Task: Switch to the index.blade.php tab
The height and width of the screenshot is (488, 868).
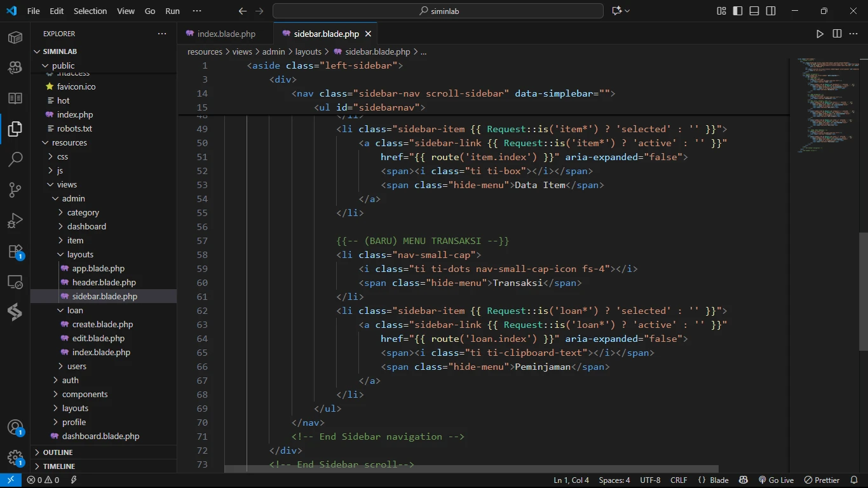Action: (226, 34)
